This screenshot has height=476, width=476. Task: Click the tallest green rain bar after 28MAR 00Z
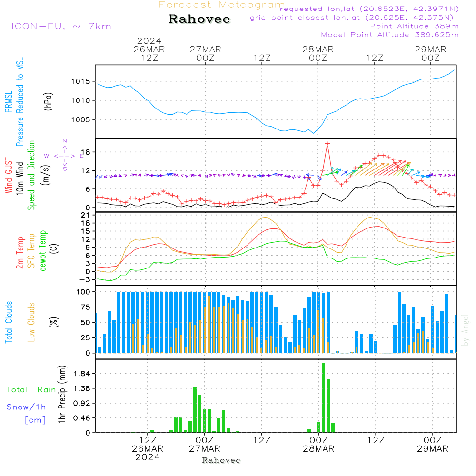tap(323, 397)
